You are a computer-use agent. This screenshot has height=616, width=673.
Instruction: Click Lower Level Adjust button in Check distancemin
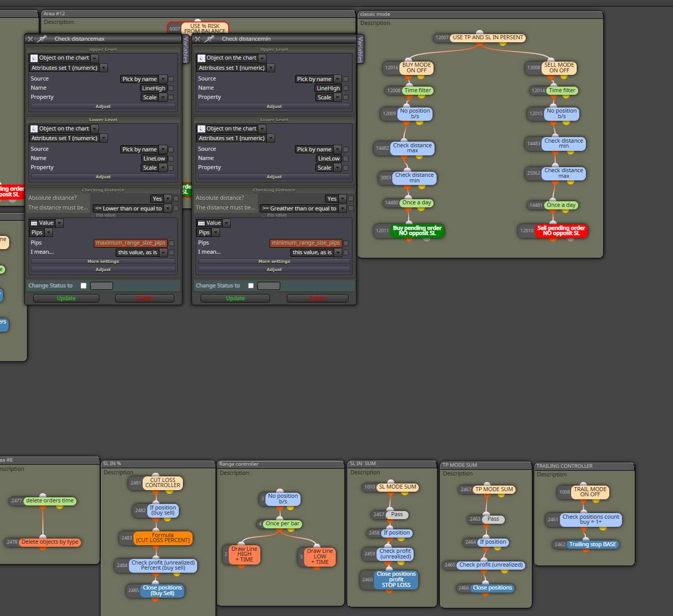point(274,177)
